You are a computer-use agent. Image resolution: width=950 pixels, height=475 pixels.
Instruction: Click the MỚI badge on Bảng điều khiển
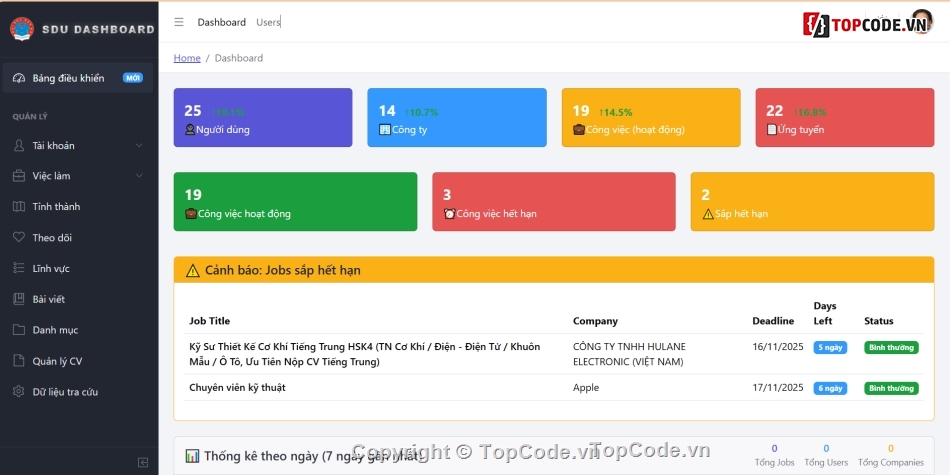point(133,78)
